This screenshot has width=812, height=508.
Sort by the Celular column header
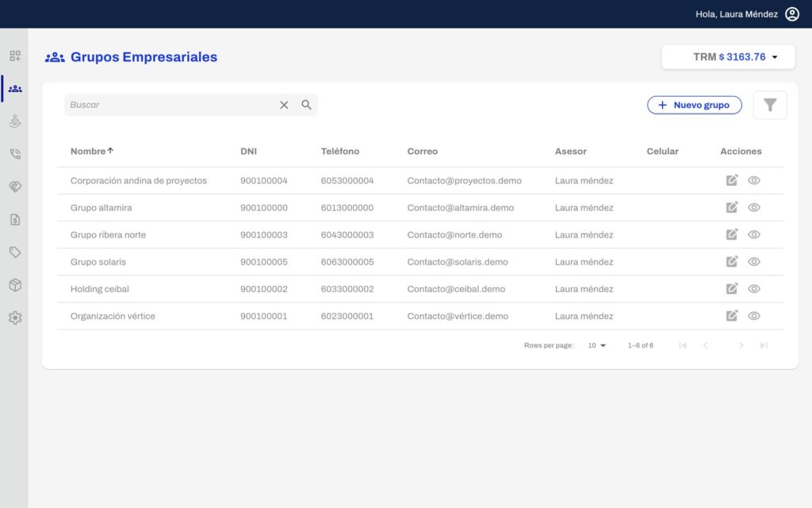(x=662, y=152)
